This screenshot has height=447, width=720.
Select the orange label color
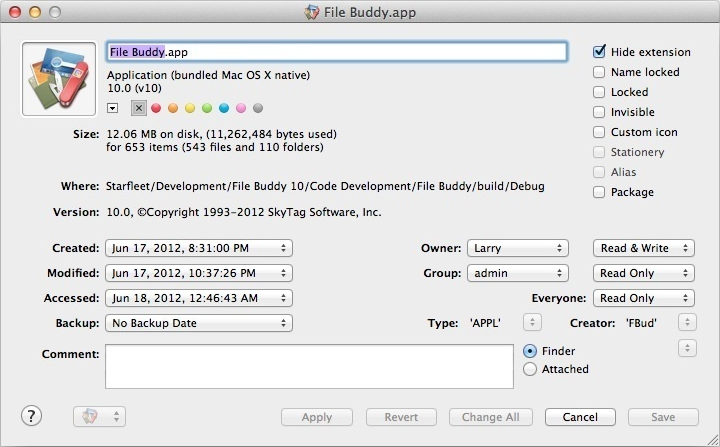pos(173,108)
